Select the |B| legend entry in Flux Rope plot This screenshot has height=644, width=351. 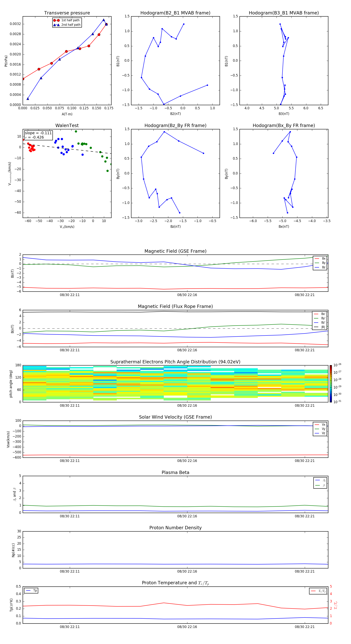coord(320,327)
